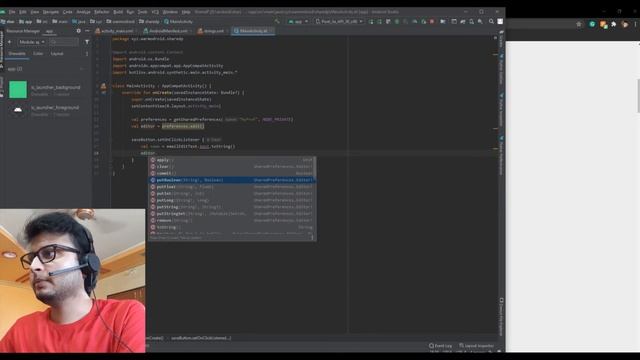
Task: Switch to strings.xml editor tab
Action: (x=212, y=31)
